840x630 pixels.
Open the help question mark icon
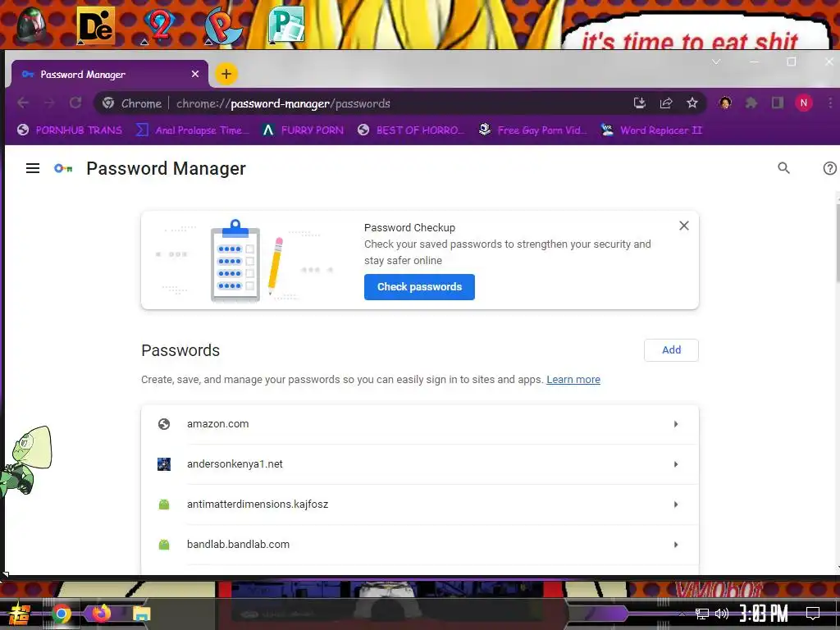[830, 168]
